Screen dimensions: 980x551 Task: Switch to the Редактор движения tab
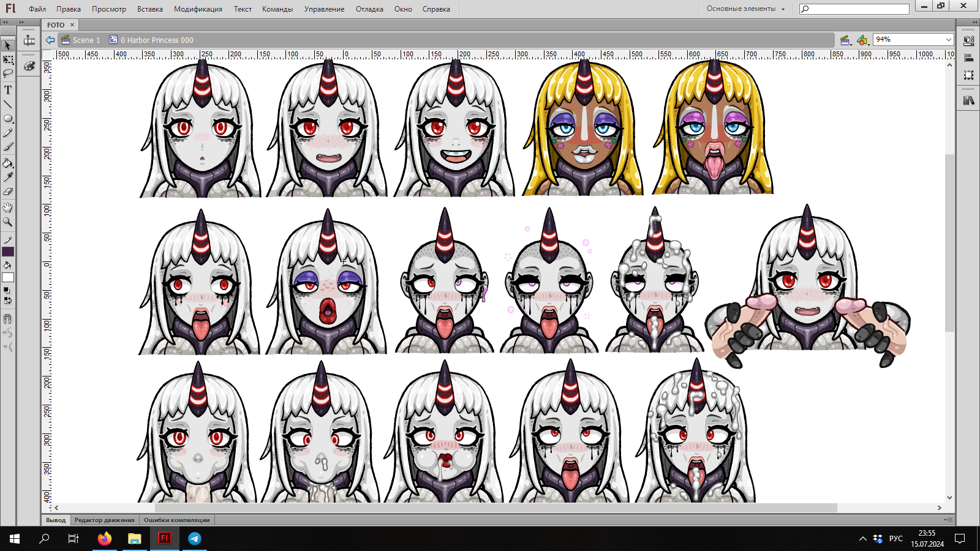tap(105, 520)
